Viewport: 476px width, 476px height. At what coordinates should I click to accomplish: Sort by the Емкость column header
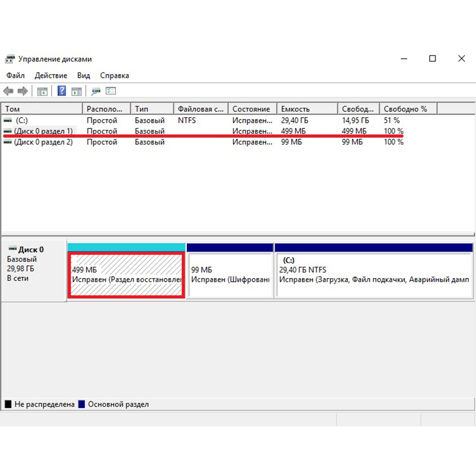coord(307,109)
